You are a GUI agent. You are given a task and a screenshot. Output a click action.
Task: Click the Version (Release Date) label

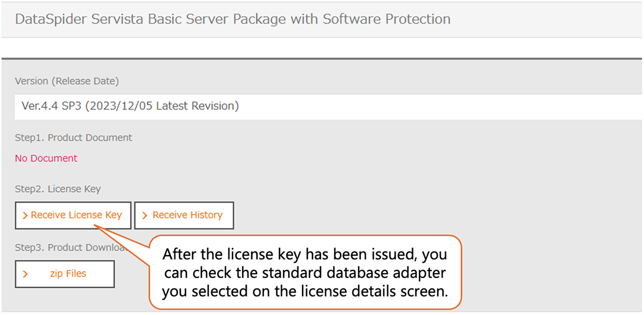coord(67,81)
